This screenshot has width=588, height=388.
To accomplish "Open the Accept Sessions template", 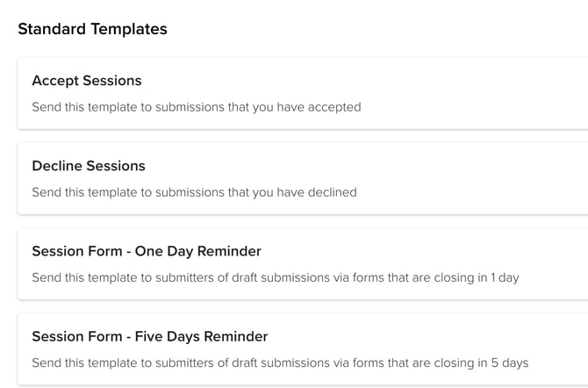I will (87, 81).
